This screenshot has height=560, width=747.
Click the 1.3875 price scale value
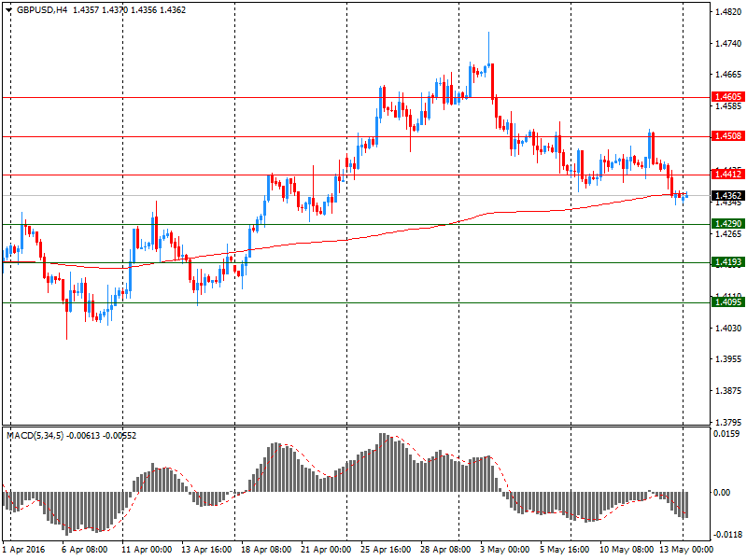pos(728,391)
